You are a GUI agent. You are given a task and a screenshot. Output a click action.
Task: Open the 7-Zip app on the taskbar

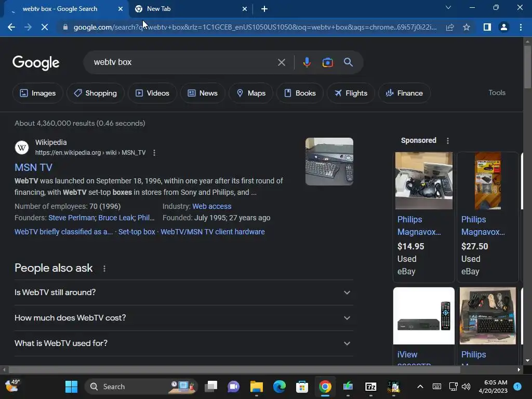point(370,387)
